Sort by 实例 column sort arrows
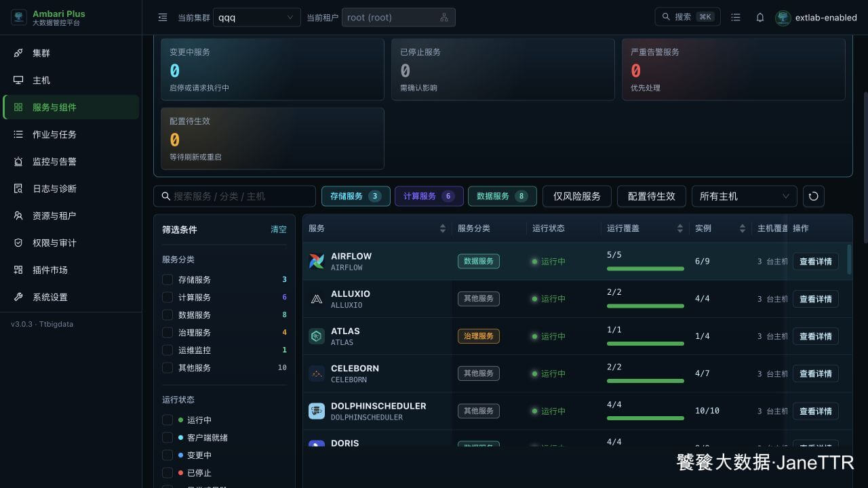The height and width of the screenshot is (488, 868). point(743,228)
